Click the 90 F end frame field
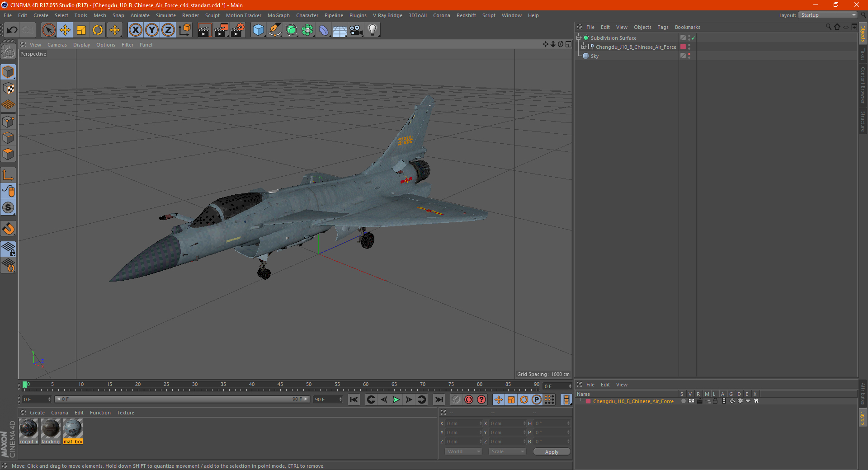 [x=328, y=399]
